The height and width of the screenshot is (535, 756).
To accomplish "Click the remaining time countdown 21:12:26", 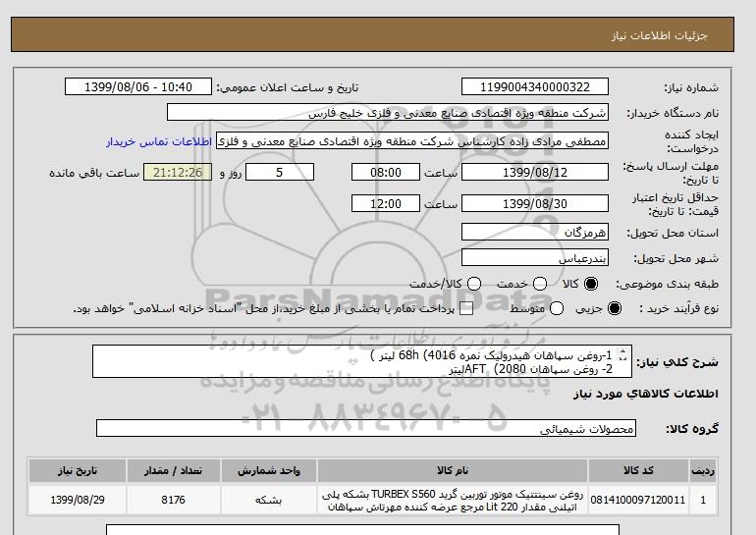I will coord(178,172).
